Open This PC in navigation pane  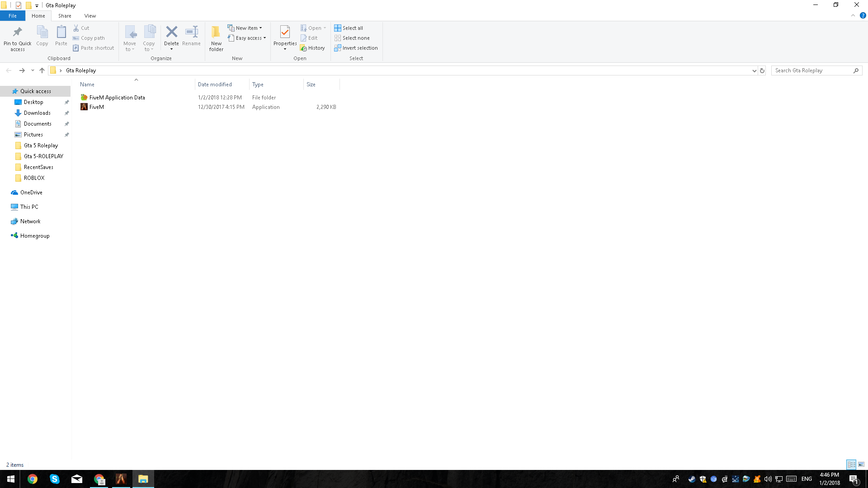point(29,207)
